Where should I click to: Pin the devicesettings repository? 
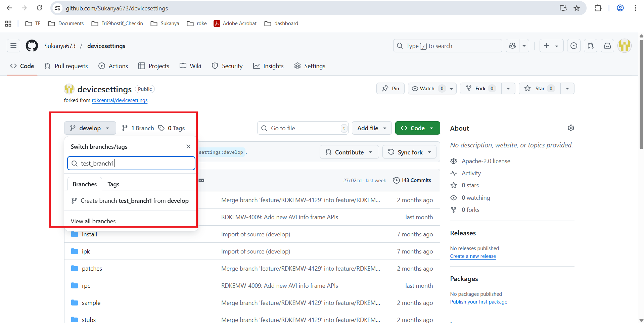coord(390,89)
